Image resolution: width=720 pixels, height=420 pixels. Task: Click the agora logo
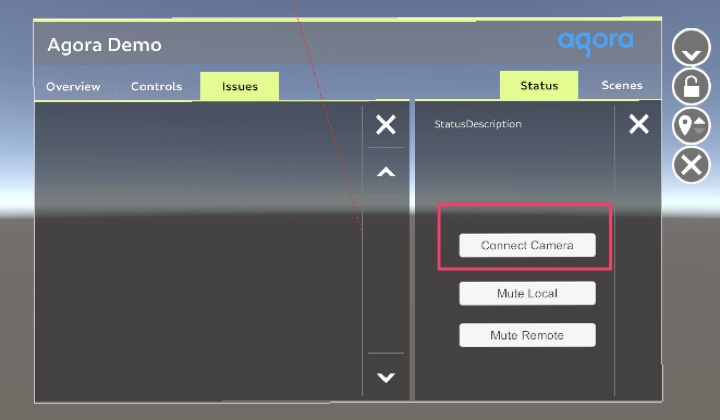596,43
